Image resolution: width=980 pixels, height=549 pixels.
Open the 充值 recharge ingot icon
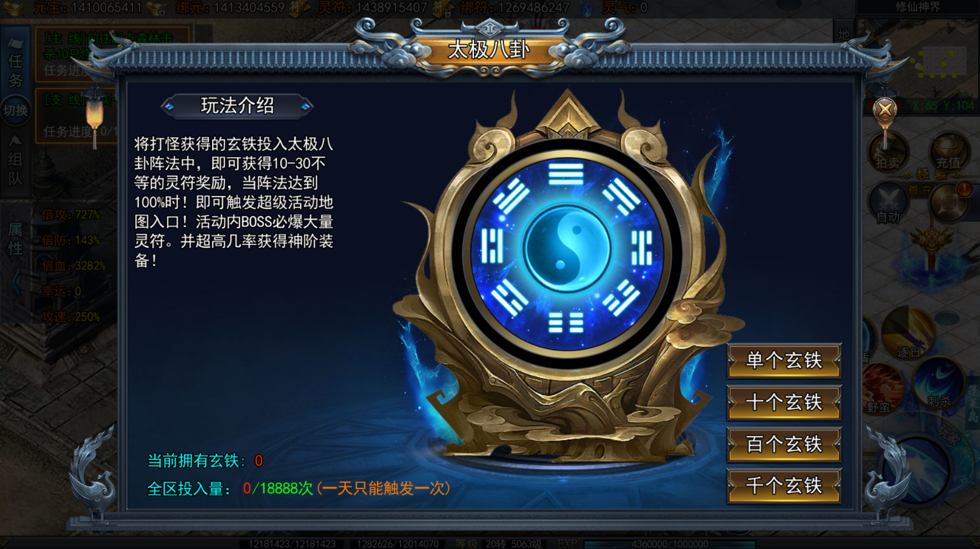948,152
